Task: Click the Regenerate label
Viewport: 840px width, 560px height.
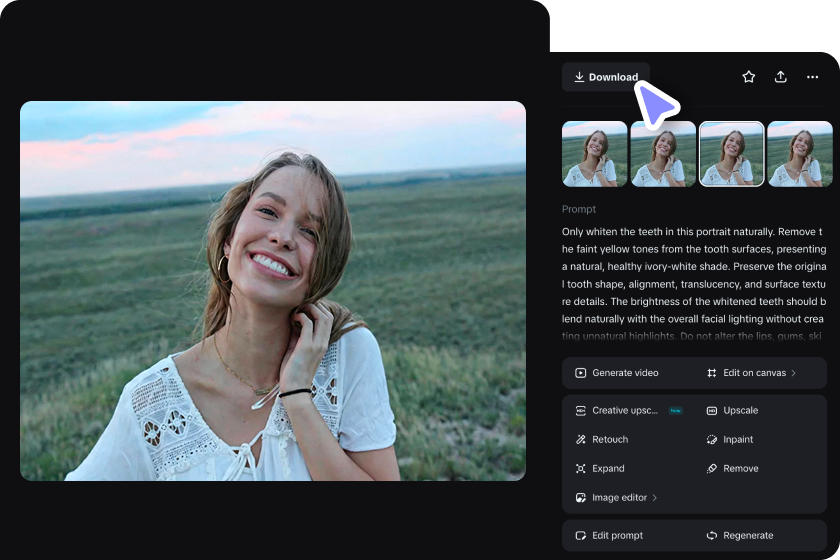Action: pos(748,536)
